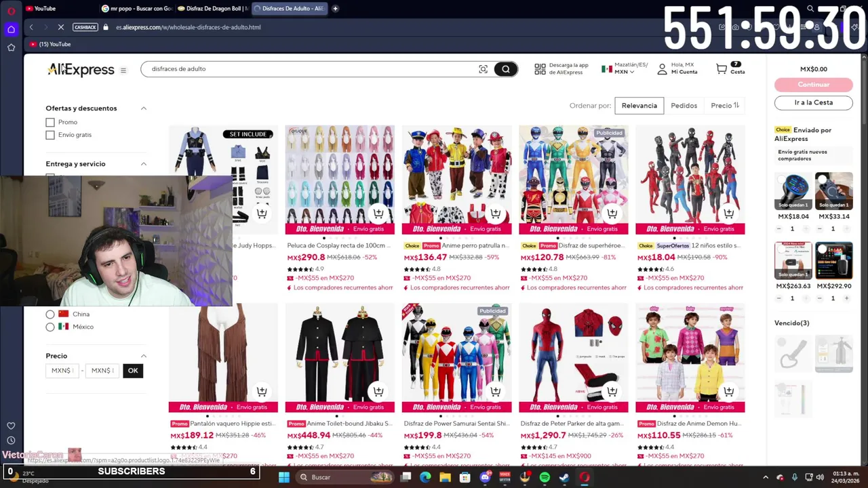
Task: Click Ir a la Cesta button
Action: pos(814,102)
